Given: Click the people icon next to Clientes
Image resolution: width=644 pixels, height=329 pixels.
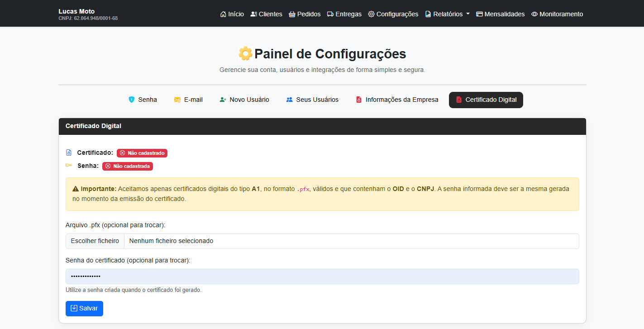Looking at the screenshot, I should pos(253,14).
